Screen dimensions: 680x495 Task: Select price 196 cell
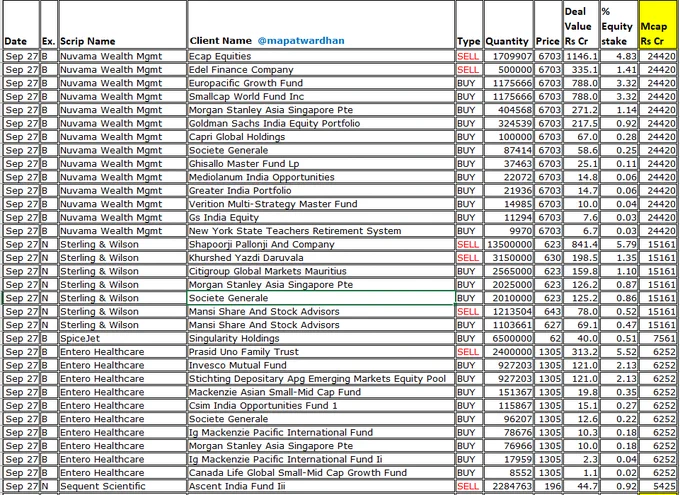[x=548, y=486]
